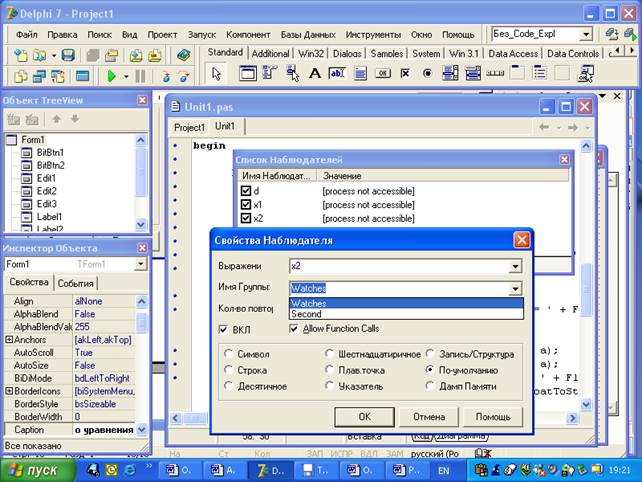Uncheck the watch checkbox for x2
642x482 pixels.
click(246, 218)
